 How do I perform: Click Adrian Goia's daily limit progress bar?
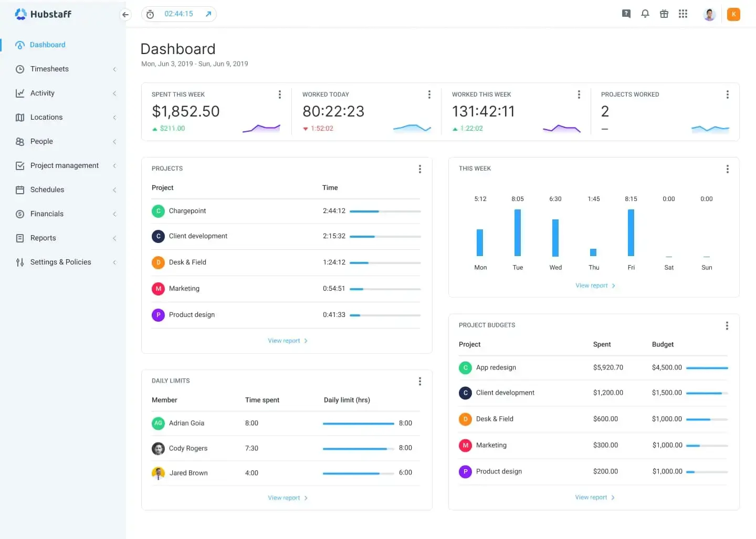358,423
